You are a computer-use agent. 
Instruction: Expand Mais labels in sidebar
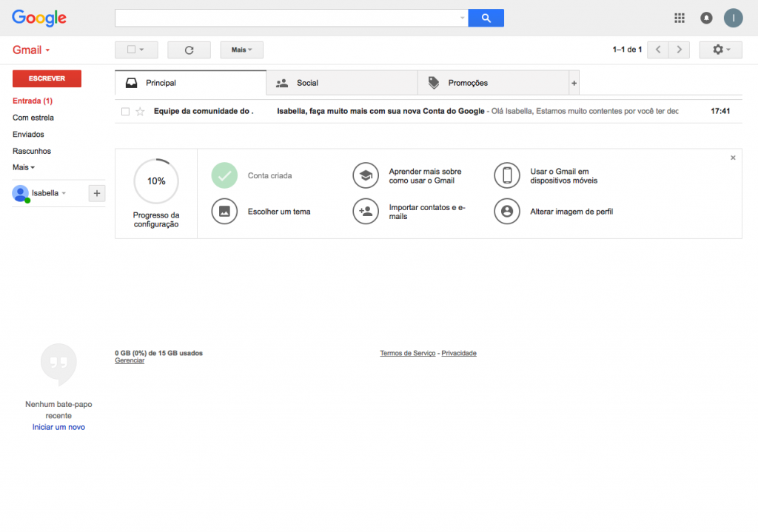point(23,167)
